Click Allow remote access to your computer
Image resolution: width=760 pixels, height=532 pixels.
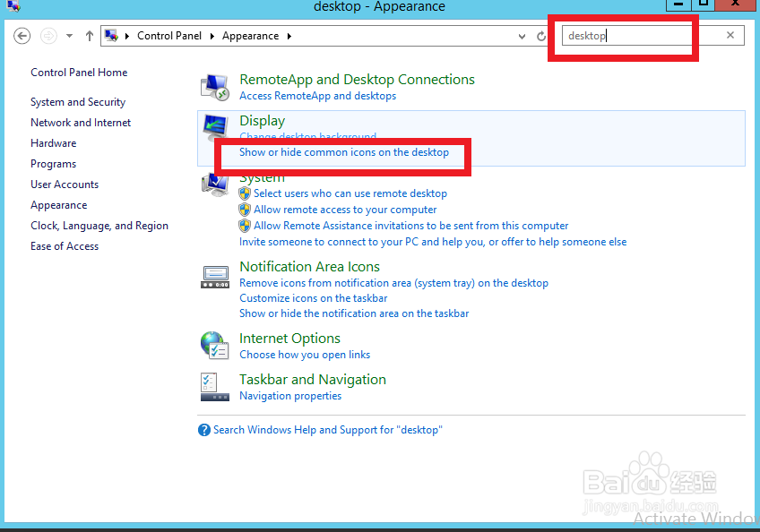(x=345, y=210)
